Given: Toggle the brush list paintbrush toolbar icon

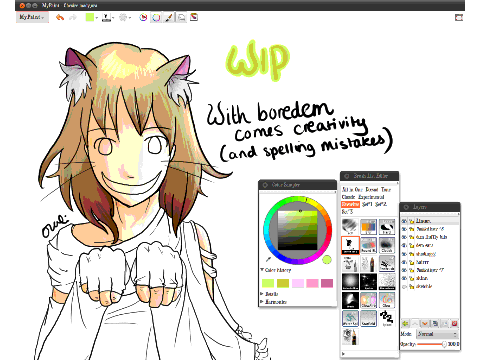Looking at the screenshot, I should pos(169,17).
